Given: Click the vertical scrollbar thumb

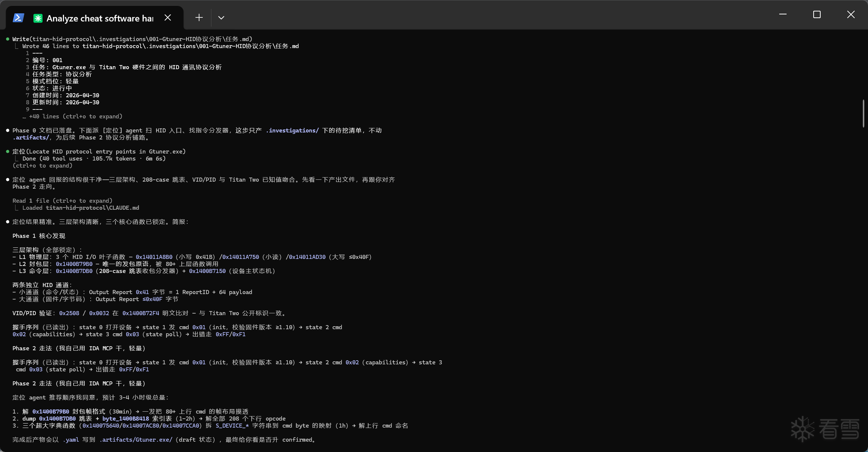Looking at the screenshot, I should tap(864, 113).
